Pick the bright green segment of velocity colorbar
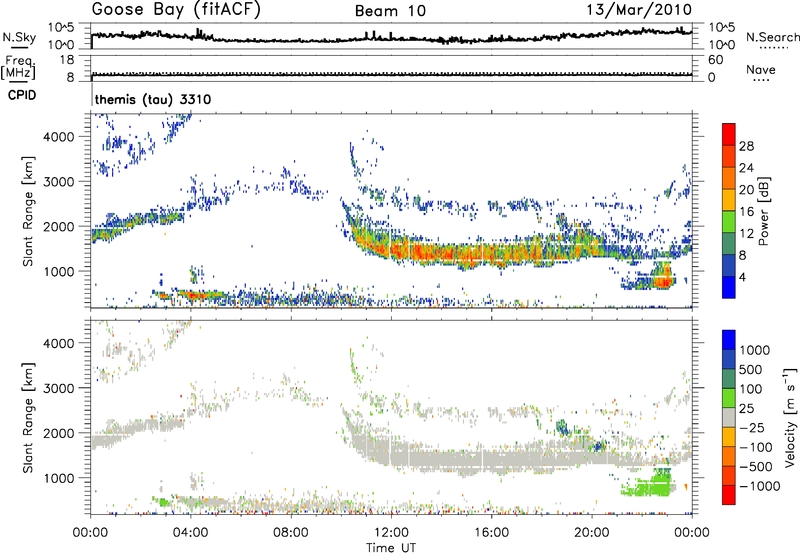Viewport: 800px width, 554px height. [729, 398]
